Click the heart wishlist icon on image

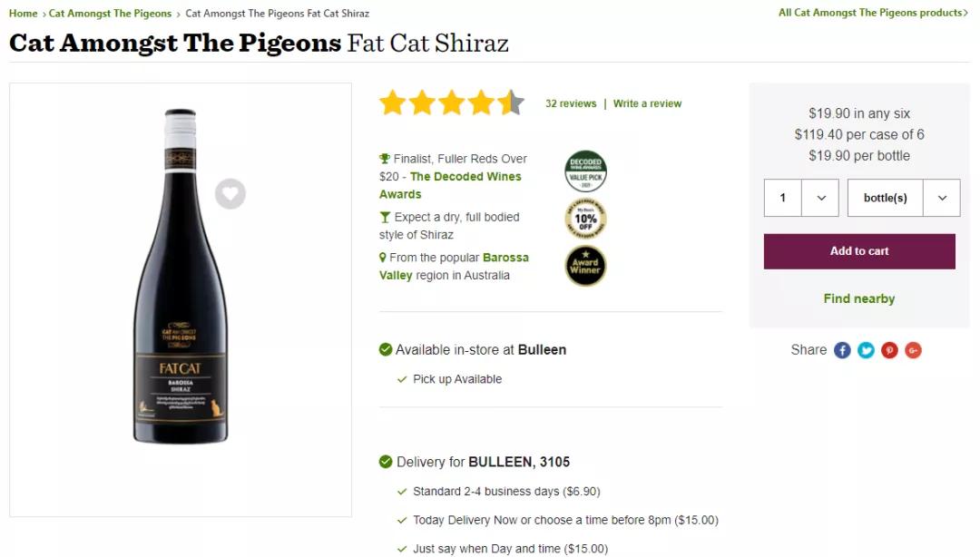pyautogui.click(x=230, y=193)
